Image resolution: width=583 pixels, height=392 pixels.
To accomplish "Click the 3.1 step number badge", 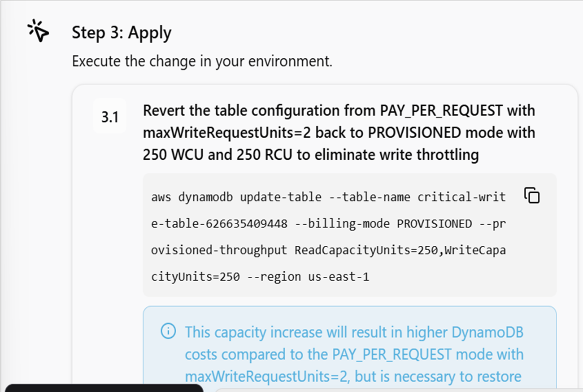I will 110,117.
